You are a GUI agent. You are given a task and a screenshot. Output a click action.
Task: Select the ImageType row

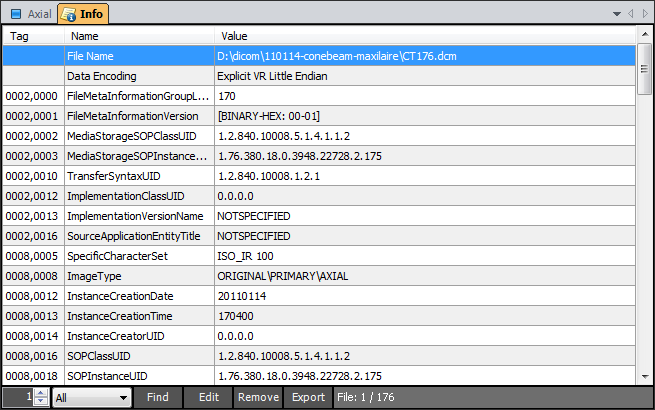coord(319,276)
